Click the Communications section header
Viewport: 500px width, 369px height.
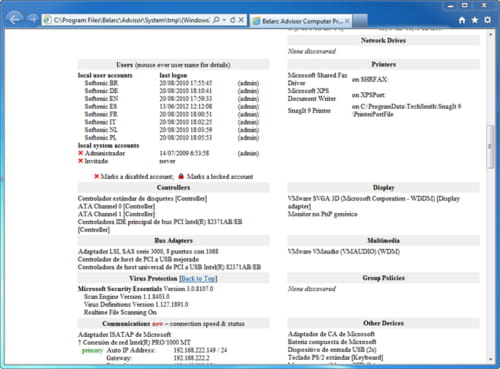pos(173,323)
